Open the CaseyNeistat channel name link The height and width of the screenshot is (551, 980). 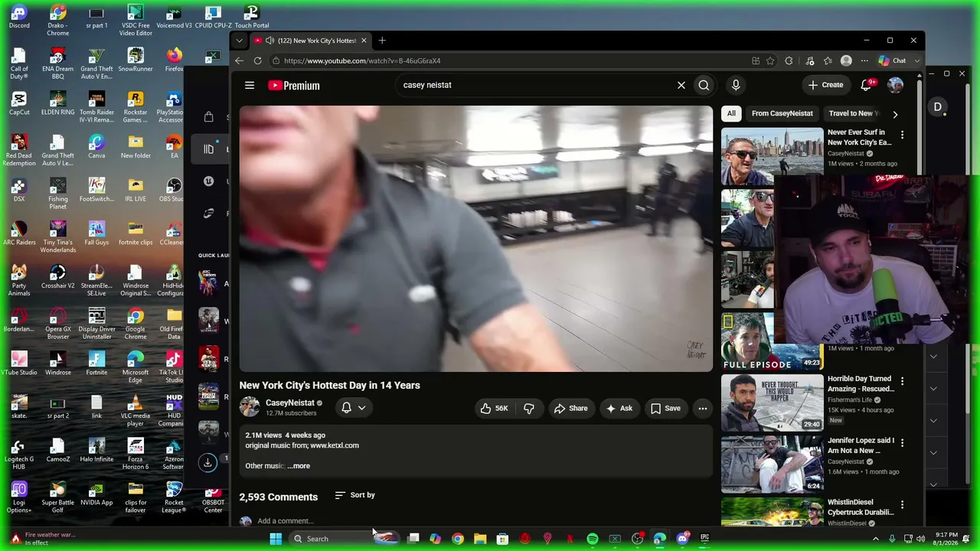click(290, 403)
